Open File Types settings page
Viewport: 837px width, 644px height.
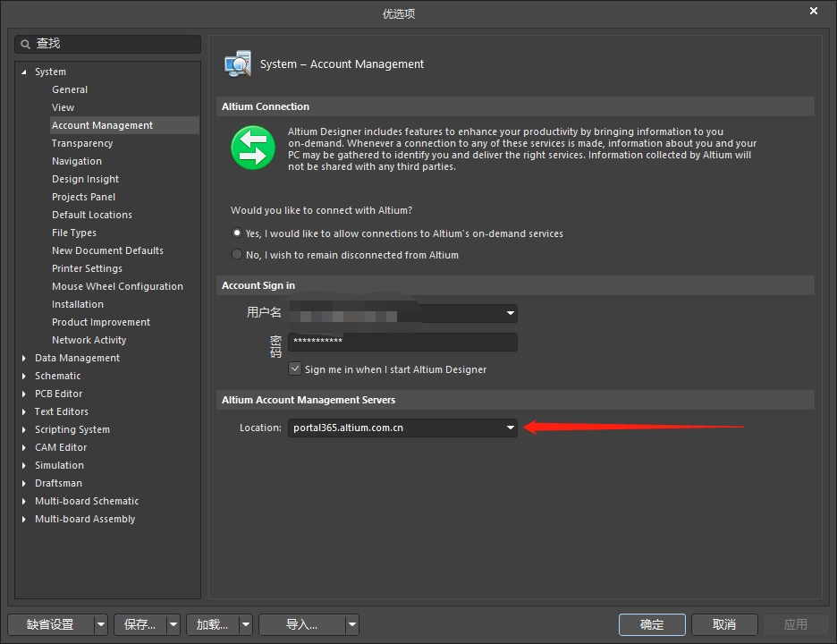pos(74,233)
